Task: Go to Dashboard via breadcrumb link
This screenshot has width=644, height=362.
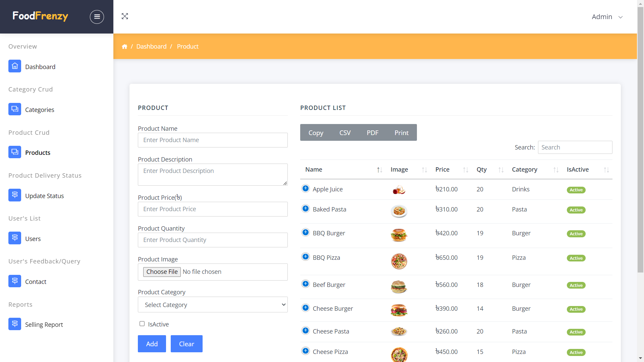Action: [x=151, y=46]
